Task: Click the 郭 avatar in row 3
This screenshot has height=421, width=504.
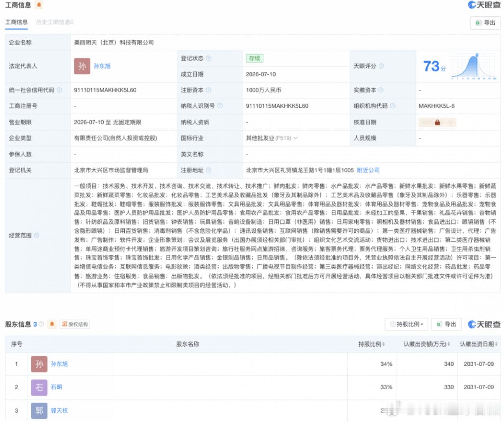Action: pyautogui.click(x=39, y=410)
